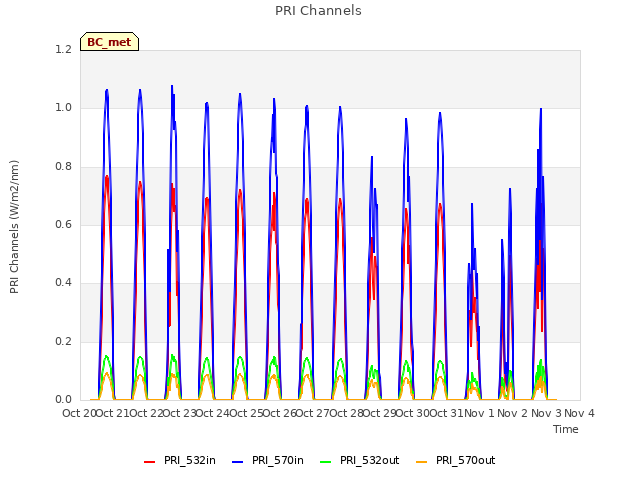Click the Oct 20 x-axis label

79,413
